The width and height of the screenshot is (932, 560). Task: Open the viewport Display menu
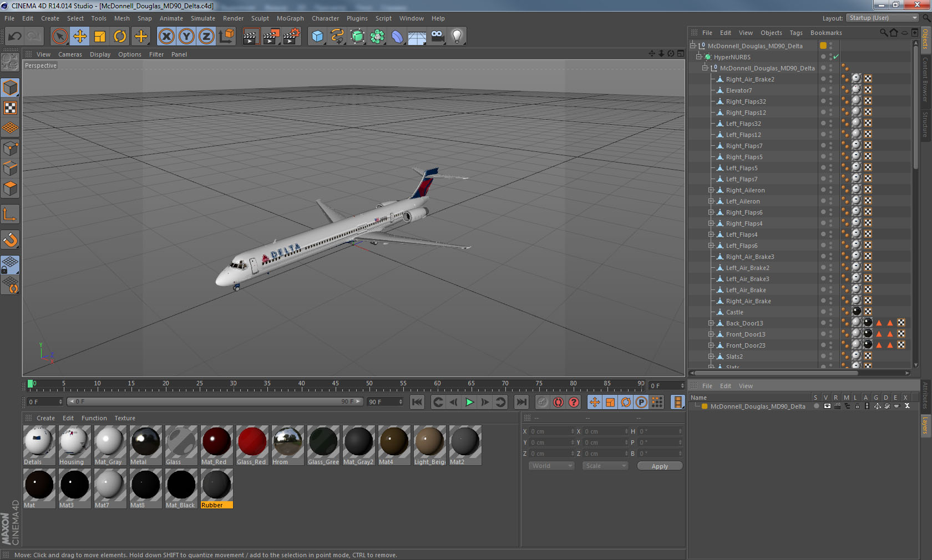[x=100, y=54]
